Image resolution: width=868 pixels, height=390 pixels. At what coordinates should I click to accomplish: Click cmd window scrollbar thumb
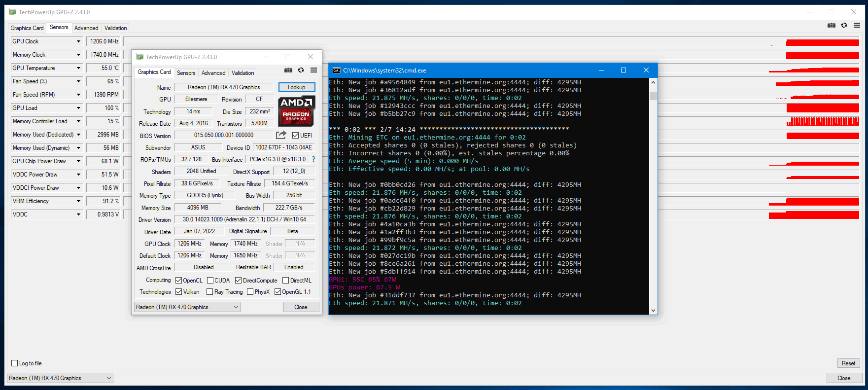pos(654,96)
